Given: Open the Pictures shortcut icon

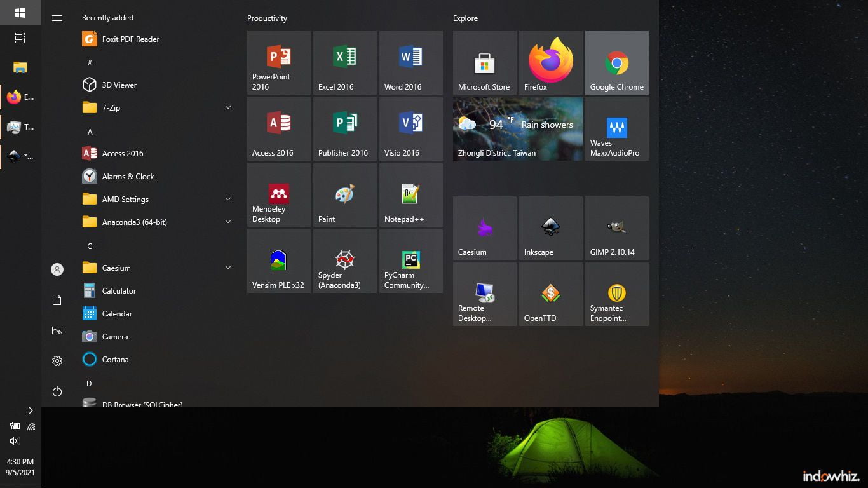Looking at the screenshot, I should (x=57, y=330).
